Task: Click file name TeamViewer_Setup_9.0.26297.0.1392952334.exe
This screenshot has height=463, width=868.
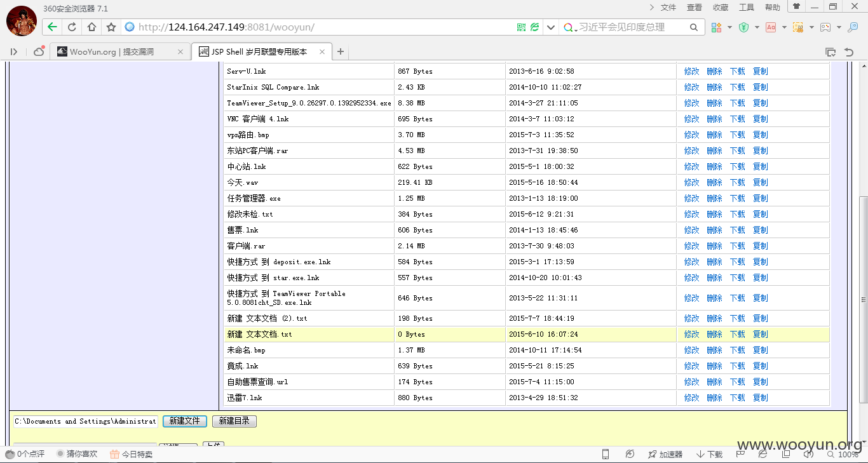Action: tap(309, 103)
